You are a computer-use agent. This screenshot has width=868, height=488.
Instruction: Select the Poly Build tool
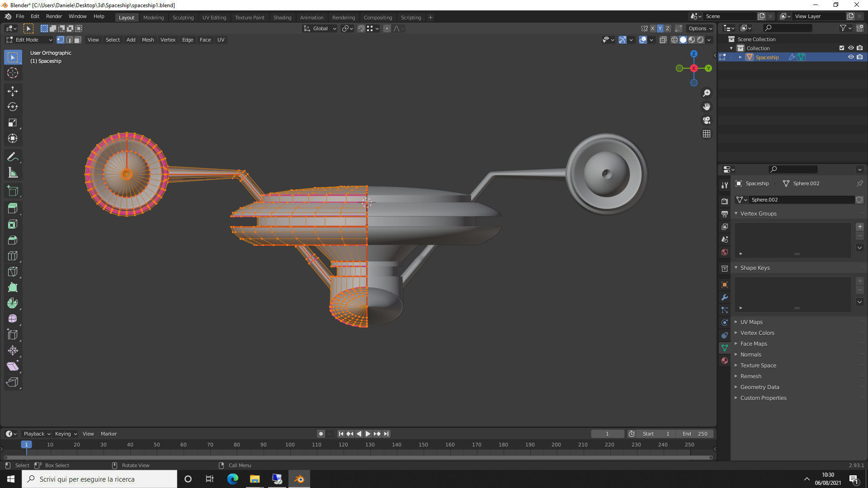13,287
